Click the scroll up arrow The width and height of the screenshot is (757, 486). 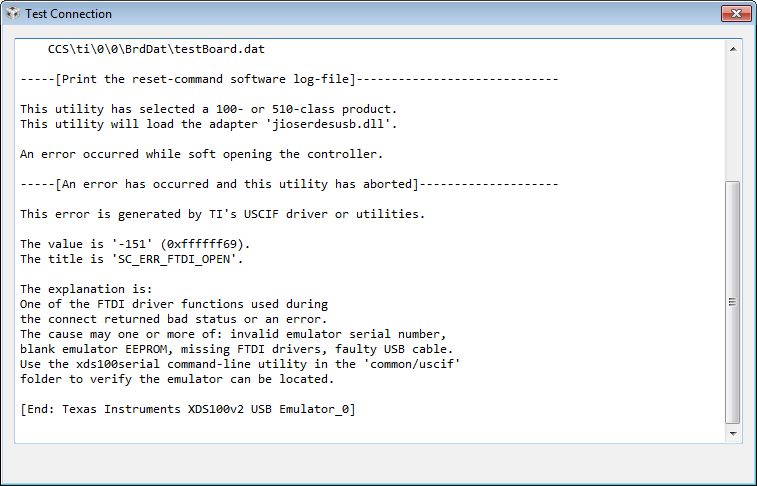tap(733, 48)
